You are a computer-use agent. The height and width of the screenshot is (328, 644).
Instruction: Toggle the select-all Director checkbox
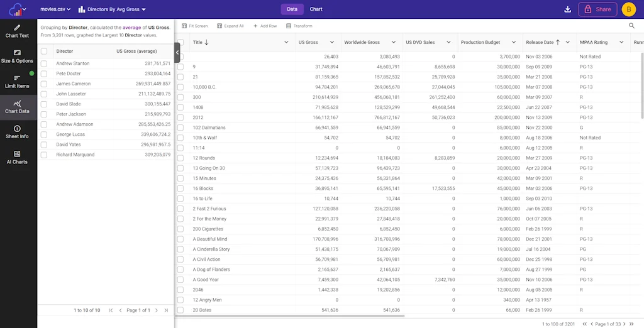44,52
